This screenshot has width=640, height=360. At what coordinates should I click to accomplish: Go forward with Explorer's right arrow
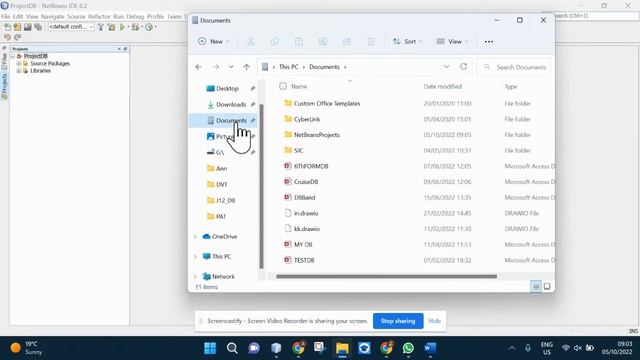pyautogui.click(x=216, y=67)
